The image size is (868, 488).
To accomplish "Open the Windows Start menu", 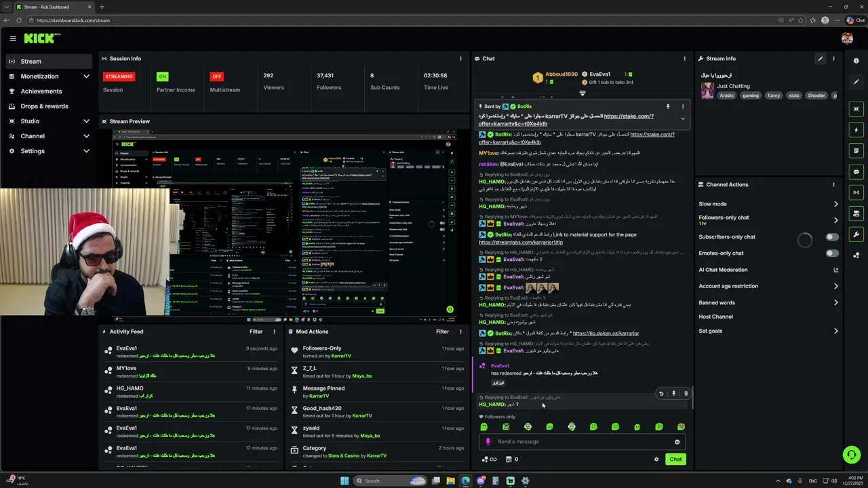I will (344, 481).
